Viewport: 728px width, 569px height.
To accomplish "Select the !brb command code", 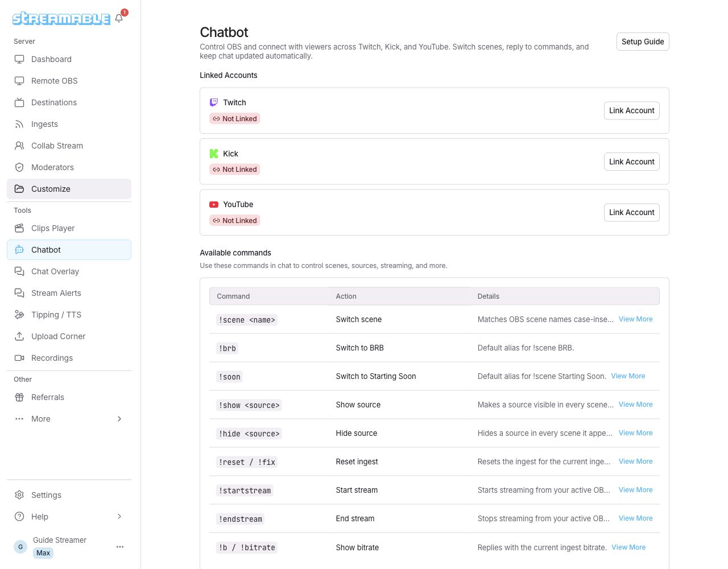I will click(227, 348).
